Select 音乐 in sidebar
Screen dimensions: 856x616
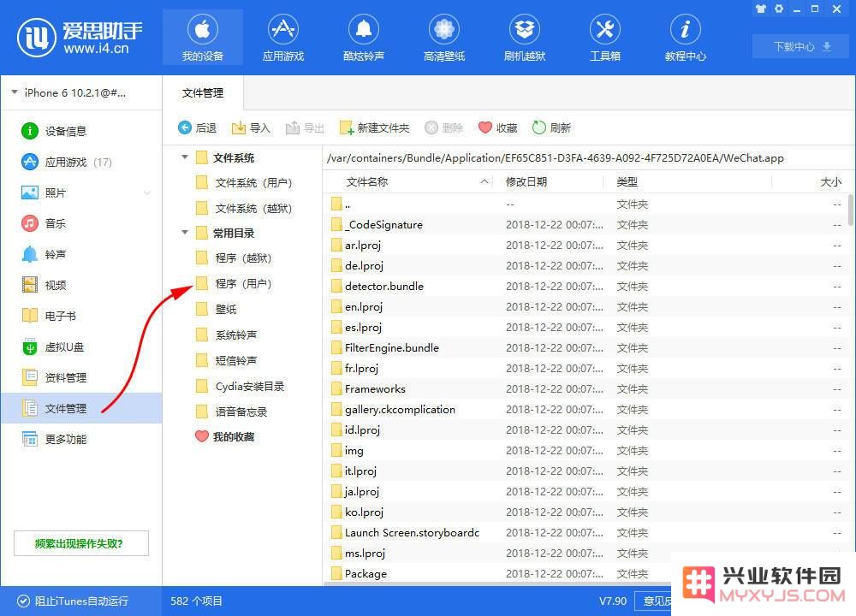tap(80, 223)
